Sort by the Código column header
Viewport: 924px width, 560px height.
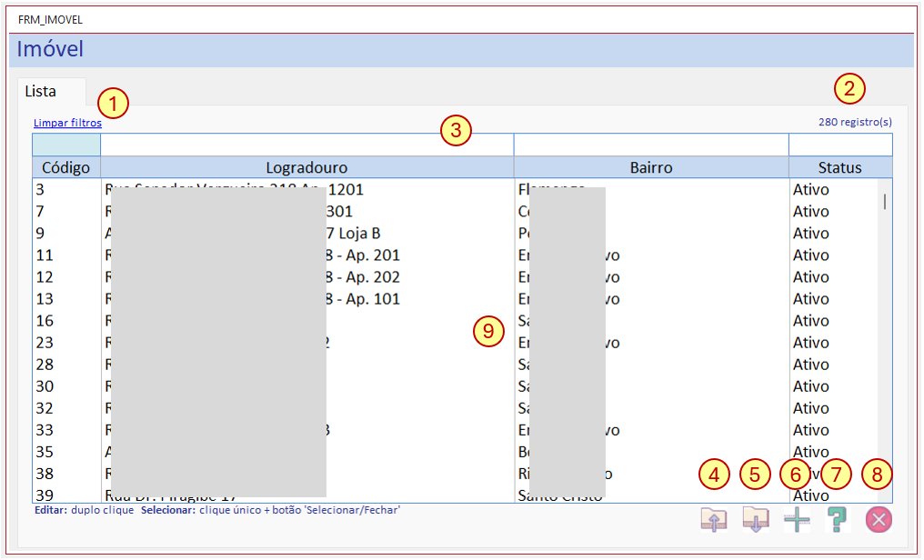[66, 167]
